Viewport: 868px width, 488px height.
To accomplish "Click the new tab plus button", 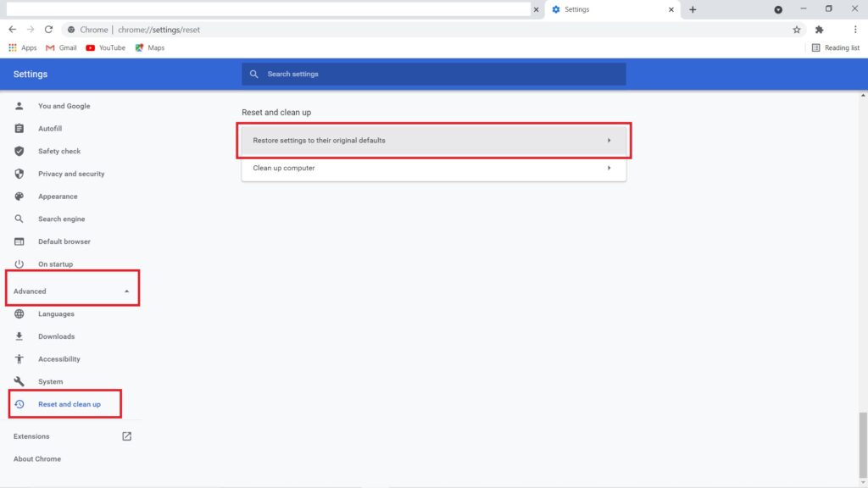I will click(x=693, y=9).
